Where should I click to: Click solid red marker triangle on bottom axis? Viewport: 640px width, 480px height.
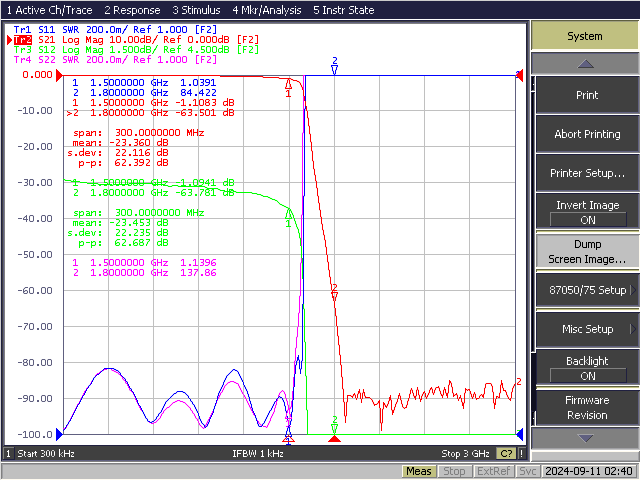[x=334, y=439]
